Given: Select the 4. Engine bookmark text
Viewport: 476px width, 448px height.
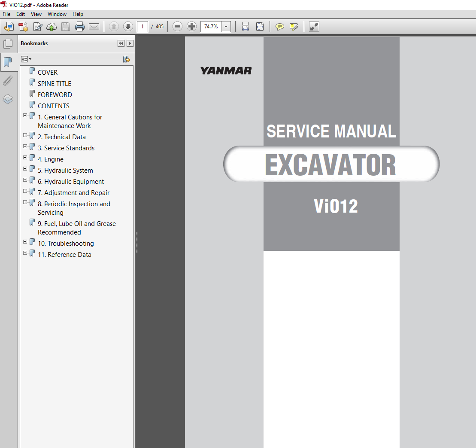Looking at the screenshot, I should point(51,159).
